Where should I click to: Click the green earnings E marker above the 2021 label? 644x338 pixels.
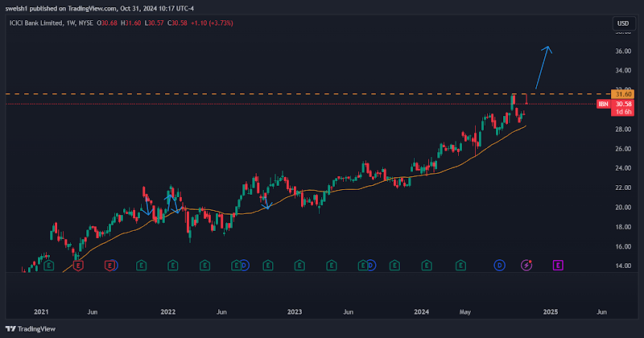coord(49,266)
